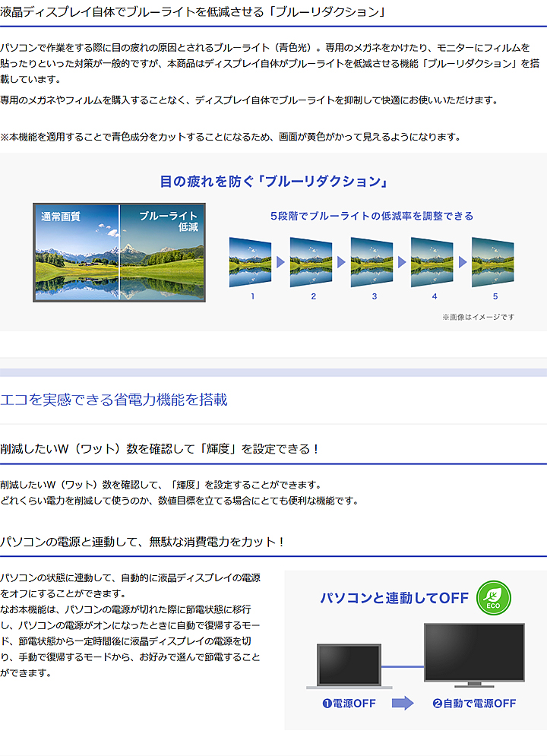Click paragraph starting どれくらい電力を削減して使うのか
The height and width of the screenshot is (756, 547).
tap(180, 501)
